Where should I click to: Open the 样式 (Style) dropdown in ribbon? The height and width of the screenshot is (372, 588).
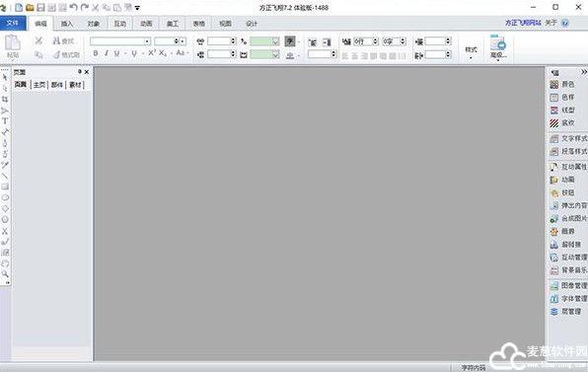tap(471, 52)
